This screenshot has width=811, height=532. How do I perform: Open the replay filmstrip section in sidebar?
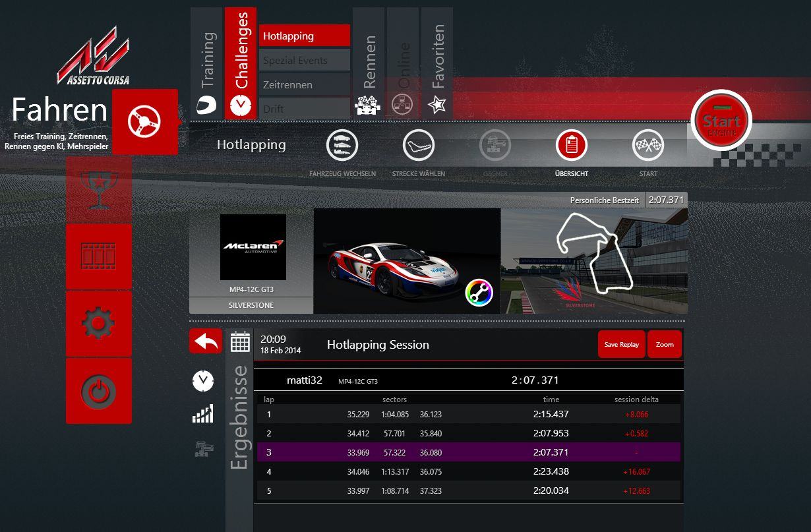pyautogui.click(x=99, y=256)
